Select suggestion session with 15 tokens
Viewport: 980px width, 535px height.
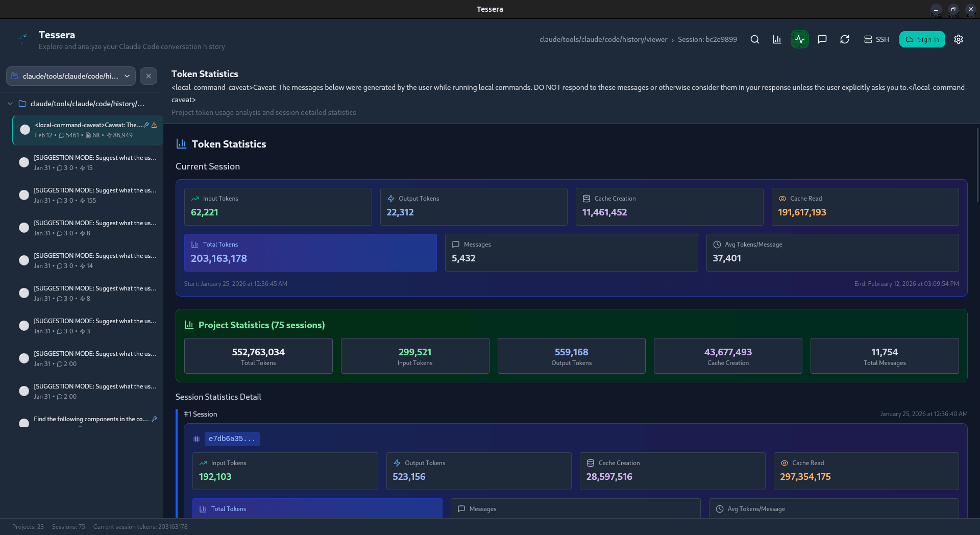pos(88,163)
